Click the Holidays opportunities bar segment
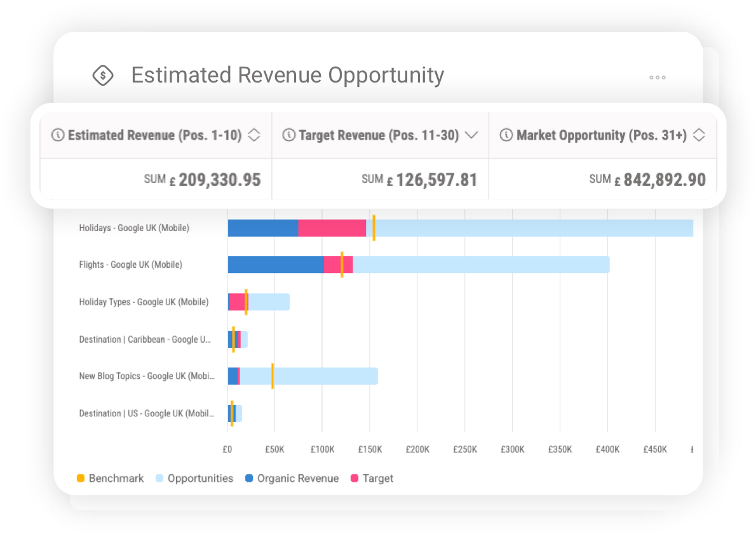This screenshot has width=756, height=537. pyautogui.click(x=534, y=228)
